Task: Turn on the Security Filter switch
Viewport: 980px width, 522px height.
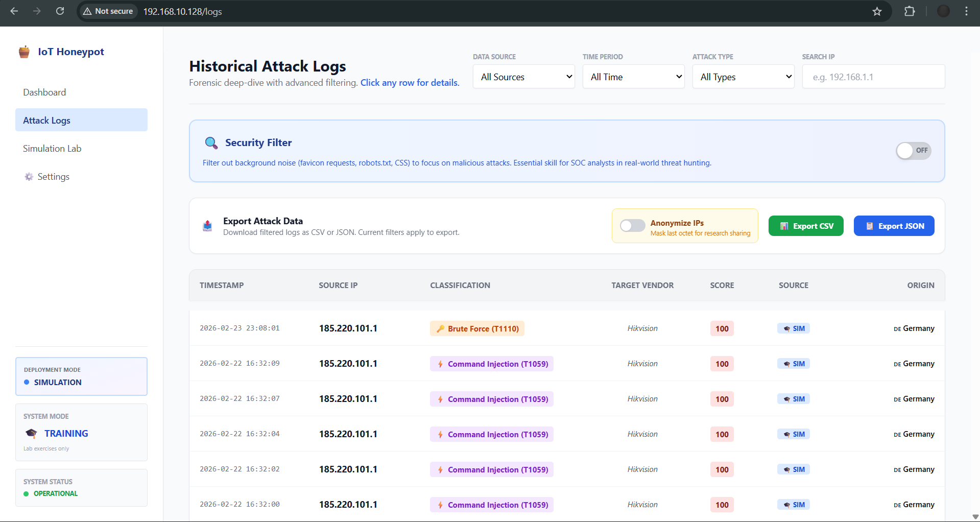Action: click(913, 151)
